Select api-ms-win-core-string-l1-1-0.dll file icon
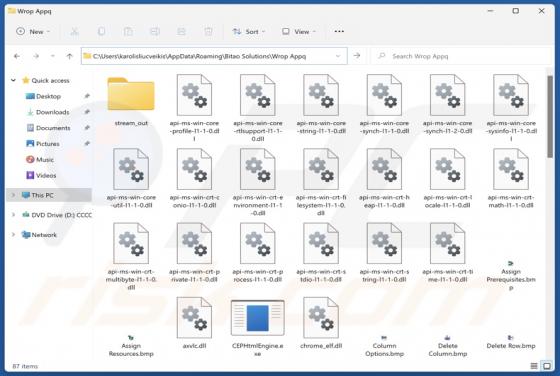Image resolution: width=560 pixels, height=376 pixels. tap(321, 95)
